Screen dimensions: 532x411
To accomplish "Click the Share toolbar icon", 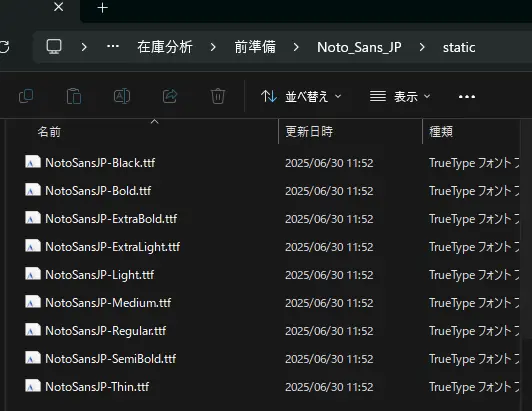I will [x=170, y=96].
